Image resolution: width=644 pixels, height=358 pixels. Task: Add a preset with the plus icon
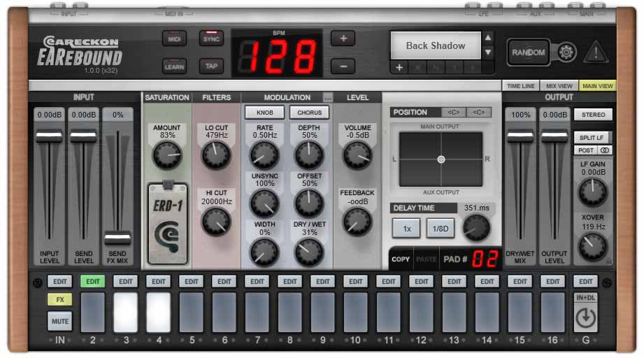pos(399,68)
